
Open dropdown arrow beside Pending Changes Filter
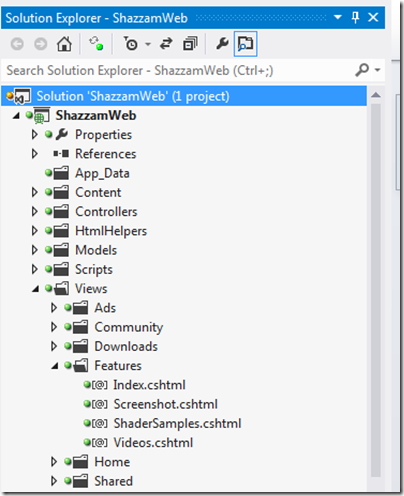pos(148,44)
